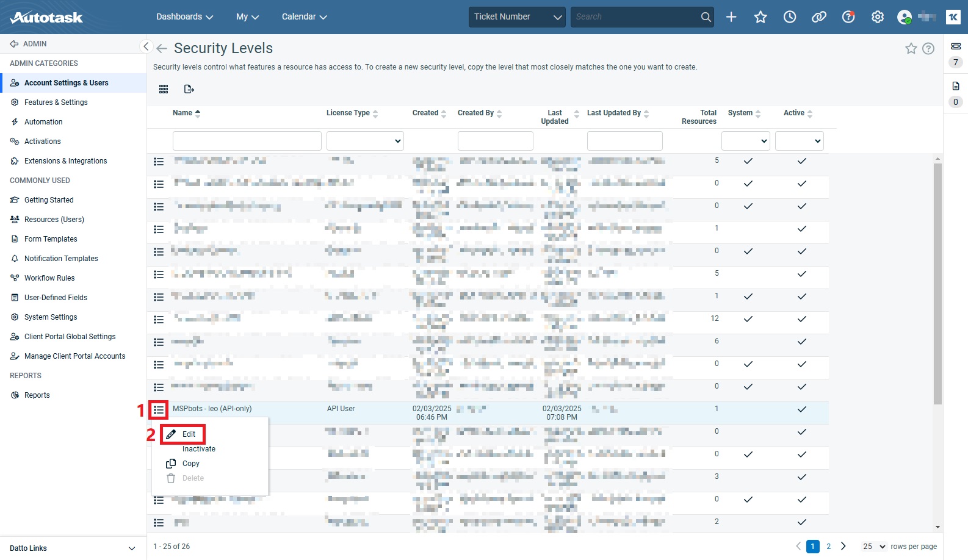Go back via the ADMIN arrow link
The image size is (968, 560).
pos(29,44)
